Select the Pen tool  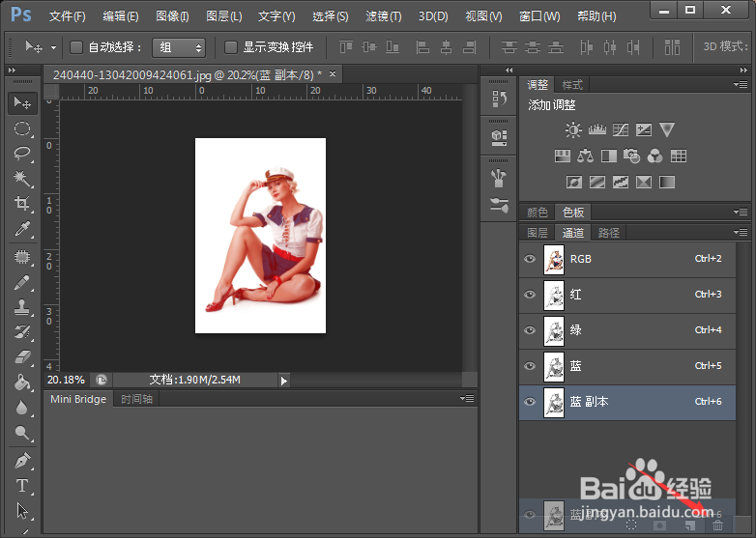click(22, 461)
